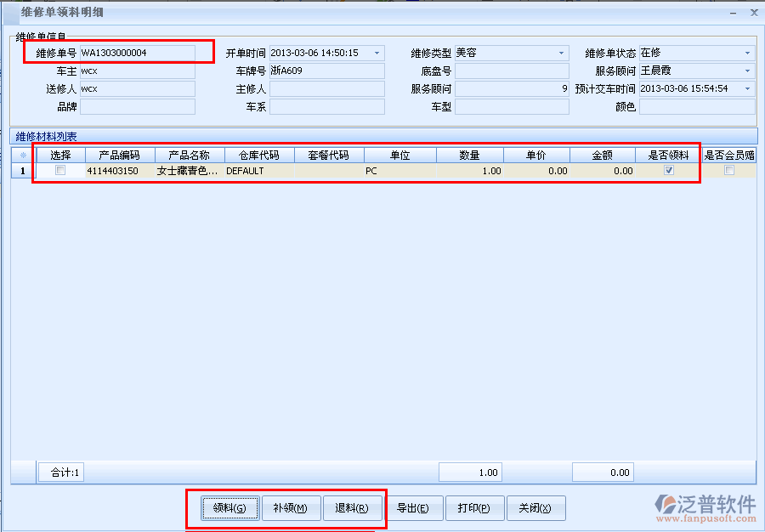The width and height of the screenshot is (765, 532).
Task: Open the 维修单状态 dropdown
Action: (x=748, y=54)
